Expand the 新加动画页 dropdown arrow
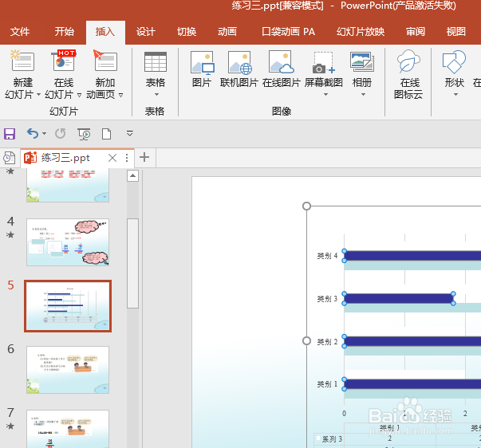Viewport: 481px width, 448px height. (121, 95)
